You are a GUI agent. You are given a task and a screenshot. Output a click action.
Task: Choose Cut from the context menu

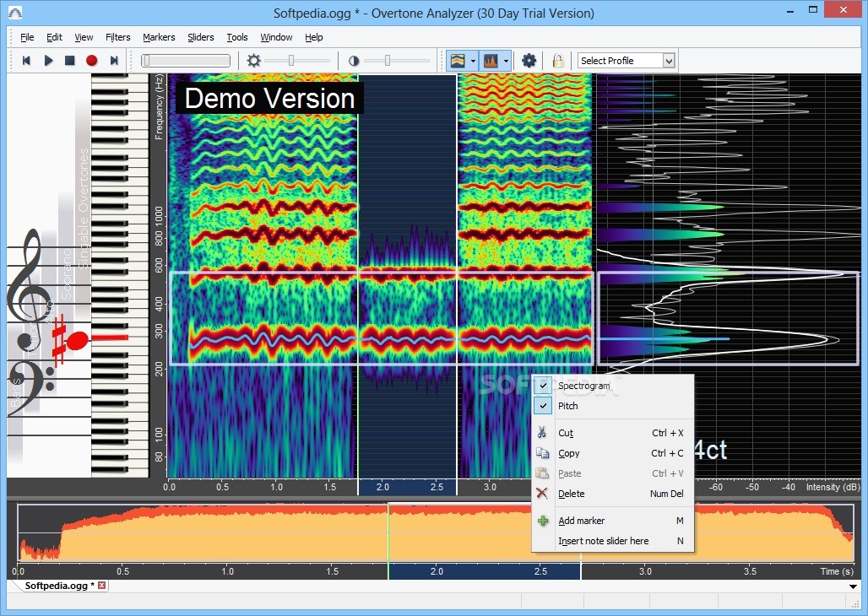[x=613, y=433]
